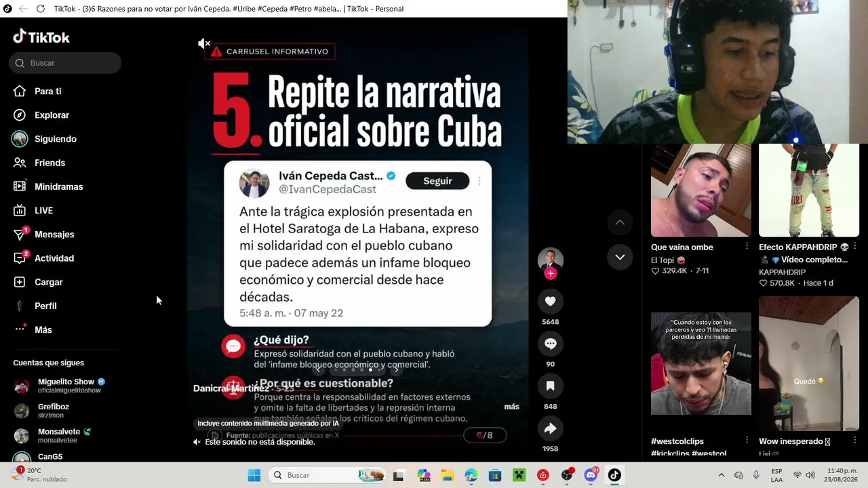The height and width of the screenshot is (488, 868).
Task: Open File Explorer from the taskbar
Action: 447,475
